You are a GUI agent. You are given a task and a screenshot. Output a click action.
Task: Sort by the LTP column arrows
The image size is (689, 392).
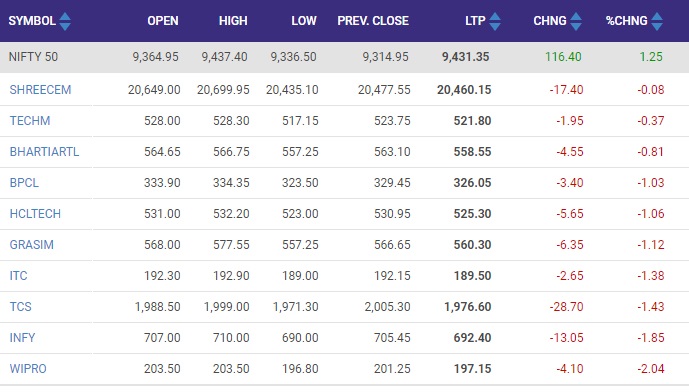[495, 21]
